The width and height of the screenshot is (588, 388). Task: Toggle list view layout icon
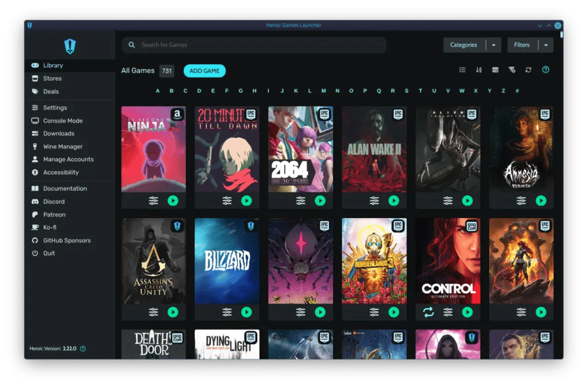[462, 70]
